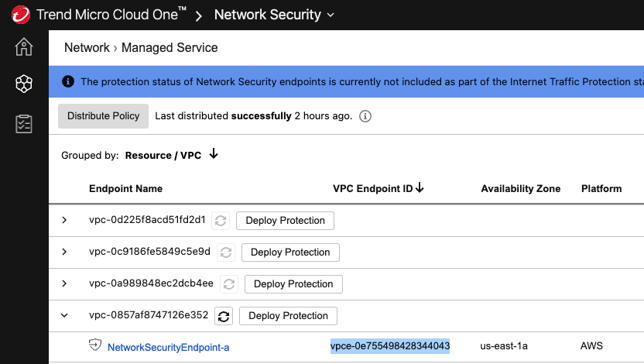Click the vpc-0d225f8acd51fd2d1 name text
644x364 pixels.
[x=147, y=220]
